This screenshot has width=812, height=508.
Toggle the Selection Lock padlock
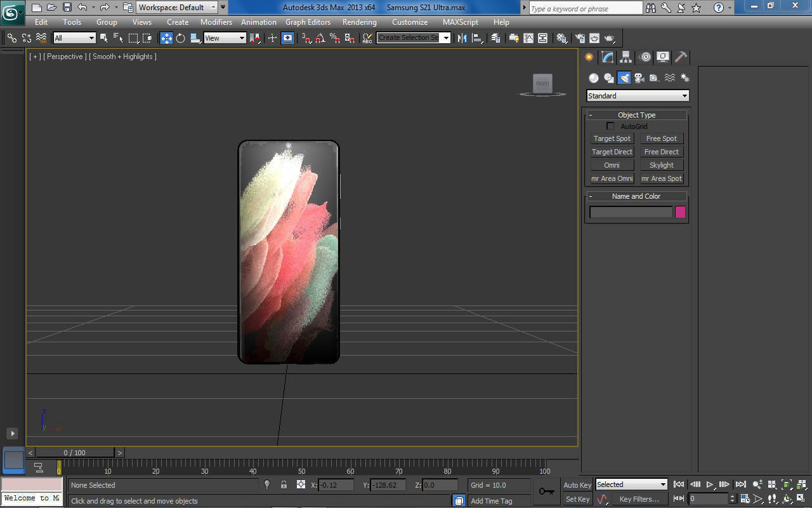click(284, 485)
